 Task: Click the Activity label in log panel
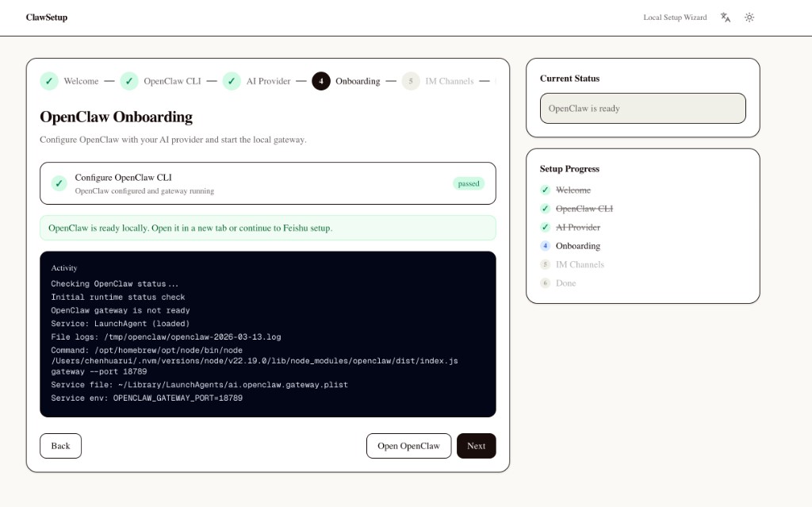point(64,268)
